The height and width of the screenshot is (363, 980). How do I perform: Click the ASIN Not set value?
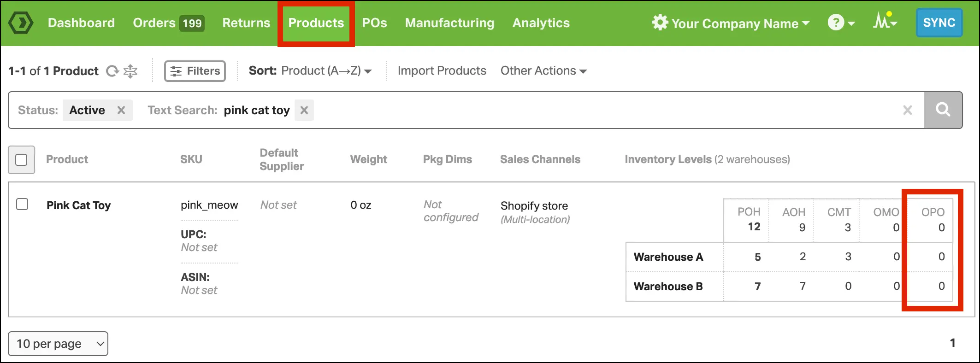(x=199, y=290)
